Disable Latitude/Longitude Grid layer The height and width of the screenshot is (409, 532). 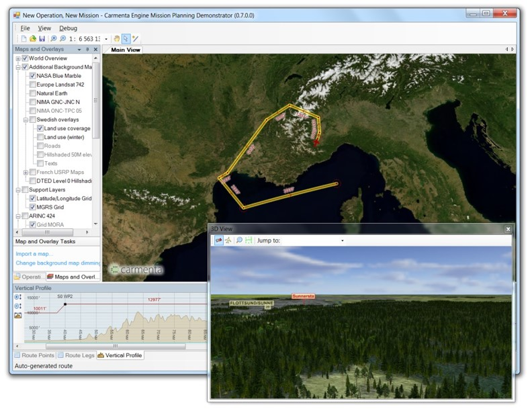(32, 198)
